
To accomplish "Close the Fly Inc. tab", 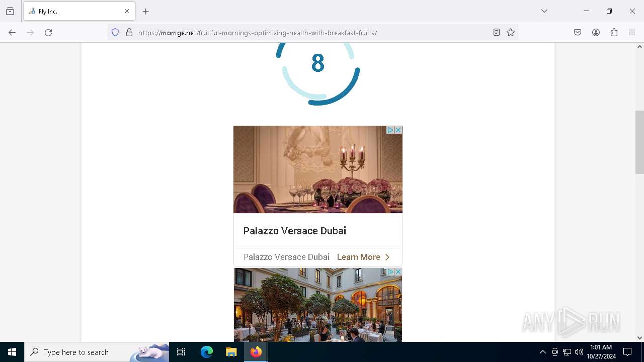I will pos(127,11).
